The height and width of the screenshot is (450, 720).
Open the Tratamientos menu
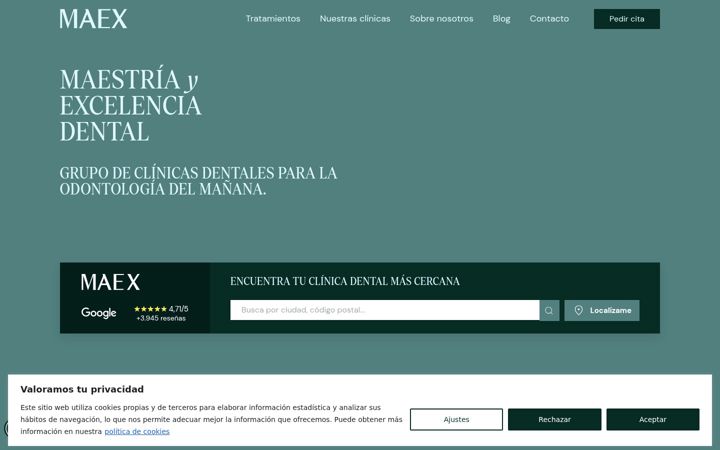coord(273,19)
